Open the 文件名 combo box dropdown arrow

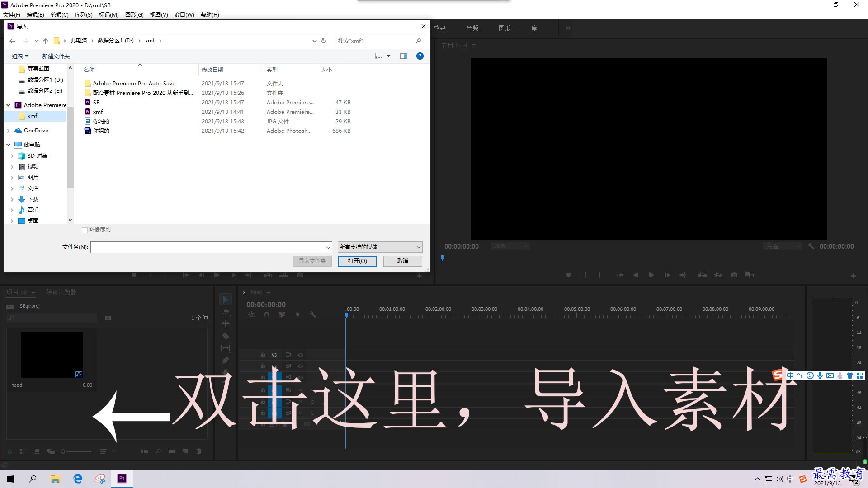pos(328,247)
